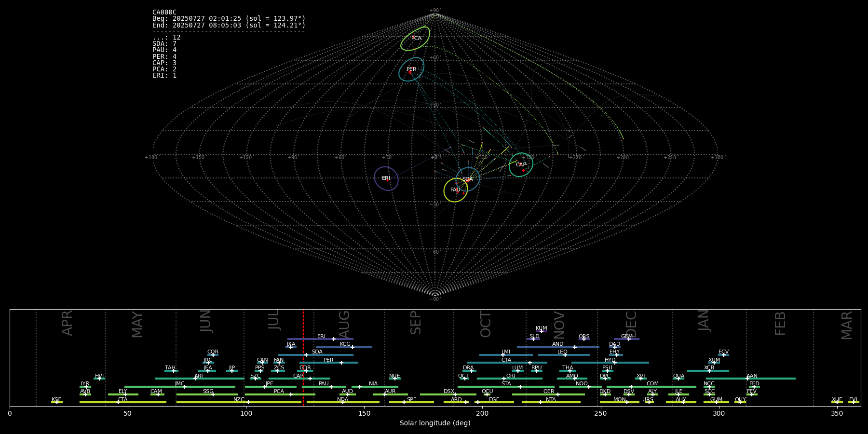Click the 'PCA: 2' count entry
This screenshot has width=868, height=434.
coord(164,69)
